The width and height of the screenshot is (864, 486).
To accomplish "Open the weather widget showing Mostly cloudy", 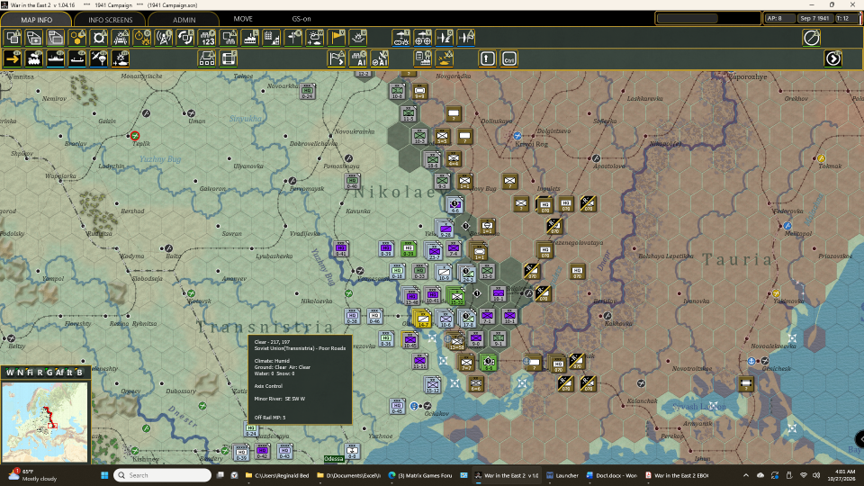I will tap(33, 475).
